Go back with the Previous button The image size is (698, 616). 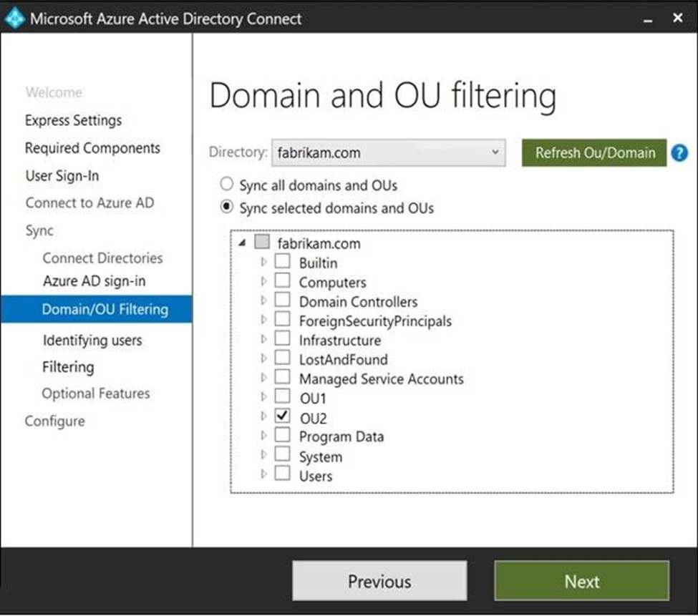tap(379, 581)
